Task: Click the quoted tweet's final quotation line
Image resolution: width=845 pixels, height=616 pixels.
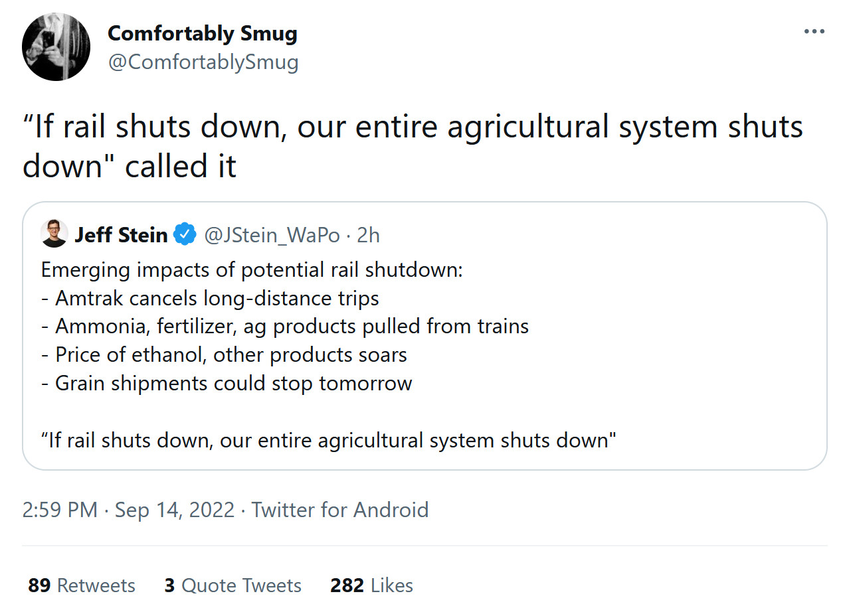Action: coord(329,441)
